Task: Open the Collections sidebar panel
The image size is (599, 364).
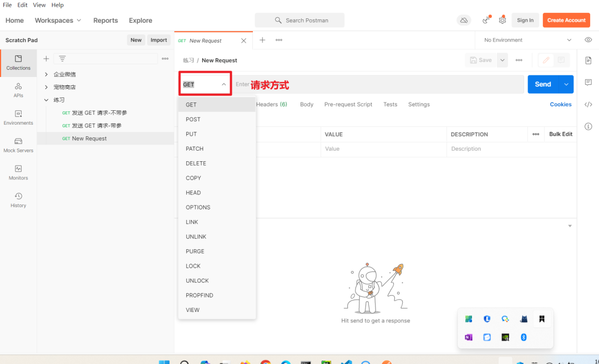Action: point(18,63)
